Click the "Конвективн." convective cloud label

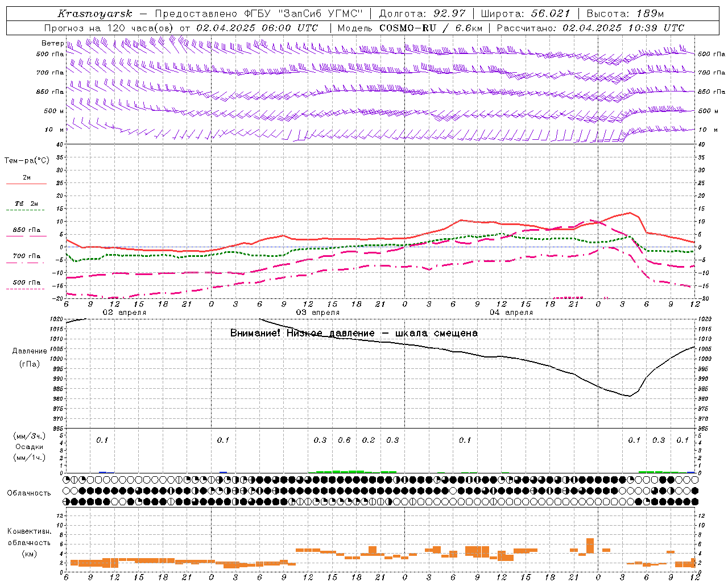[x=30, y=531]
